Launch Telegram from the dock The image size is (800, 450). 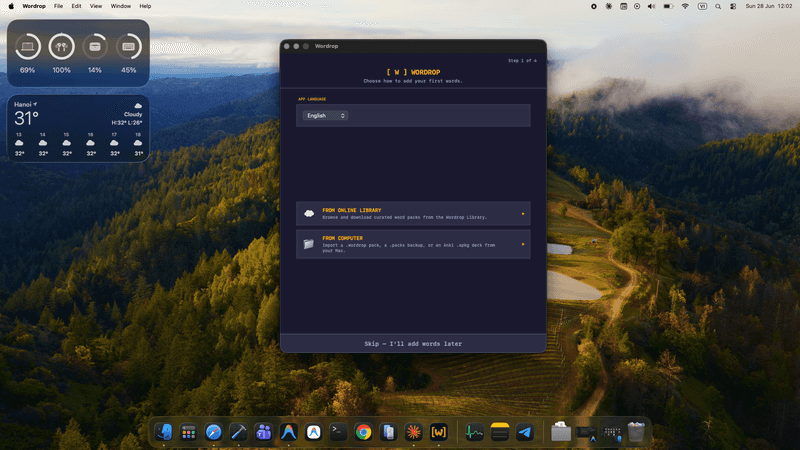click(524, 432)
